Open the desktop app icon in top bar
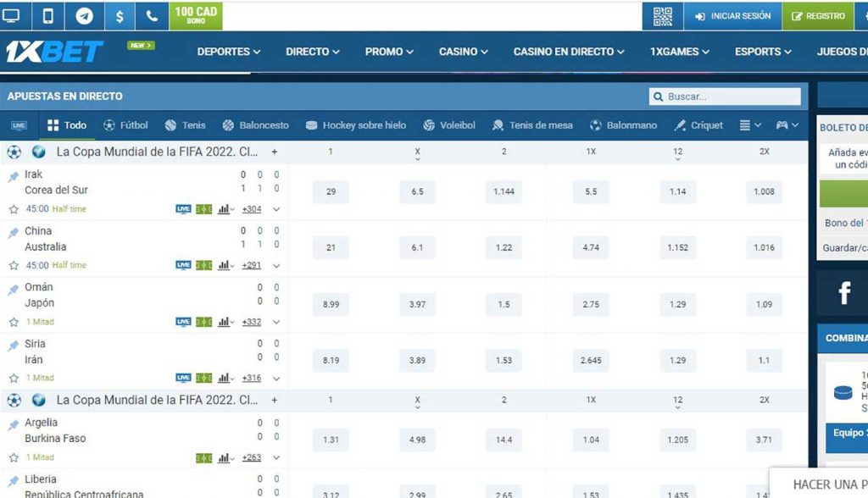This screenshot has width=868, height=498. 11,16
